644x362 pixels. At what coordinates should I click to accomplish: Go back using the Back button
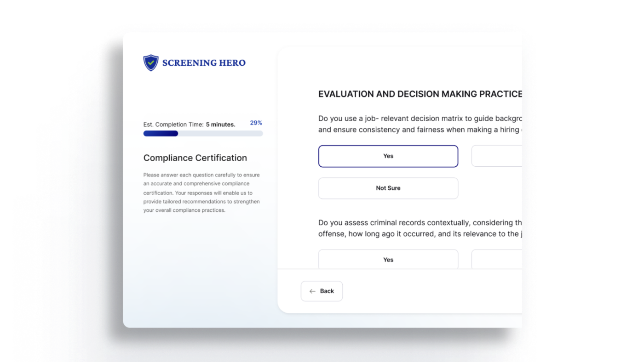[322, 291]
